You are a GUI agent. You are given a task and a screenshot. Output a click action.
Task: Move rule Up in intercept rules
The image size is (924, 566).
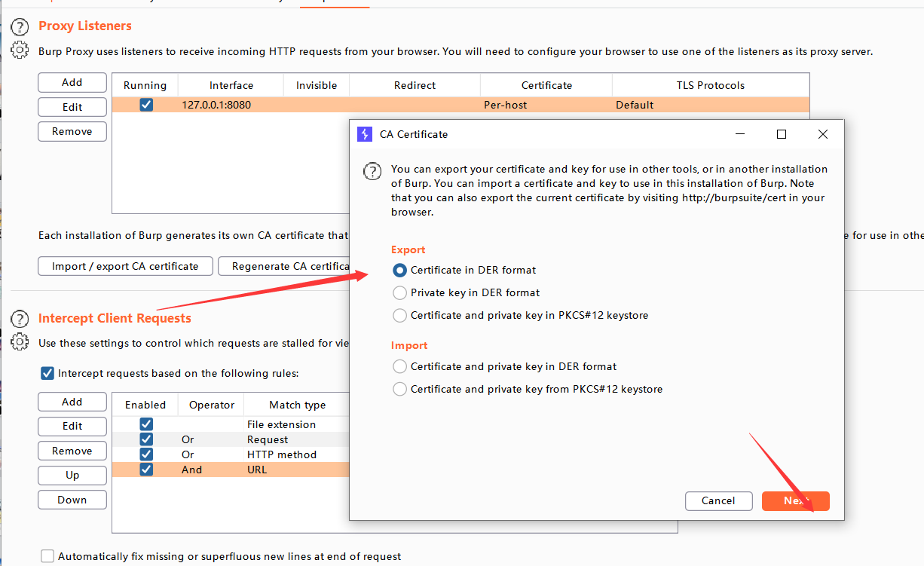(x=72, y=475)
